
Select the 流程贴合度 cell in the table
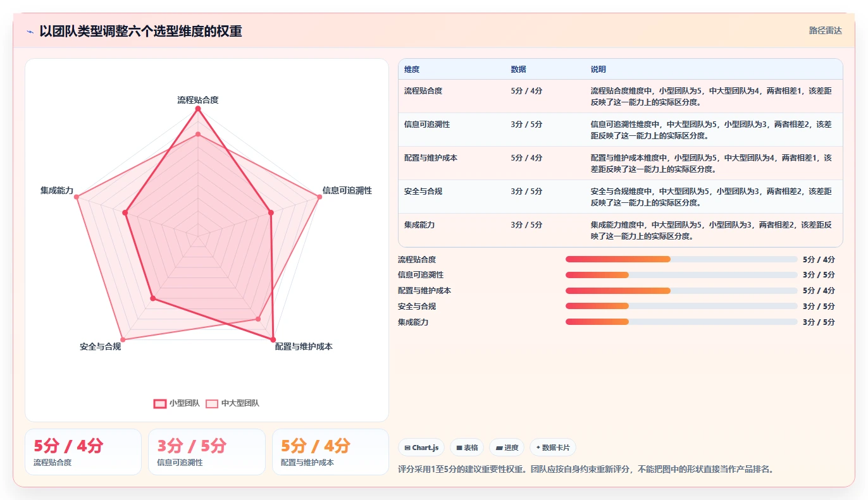[452, 96]
